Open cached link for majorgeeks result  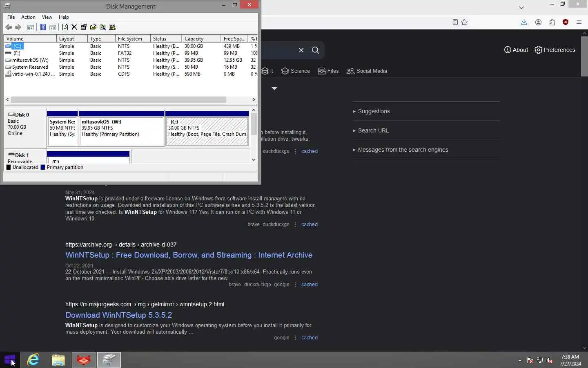click(x=309, y=338)
